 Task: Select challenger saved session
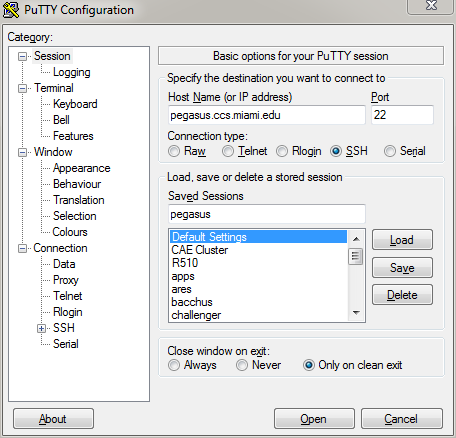tap(258, 315)
